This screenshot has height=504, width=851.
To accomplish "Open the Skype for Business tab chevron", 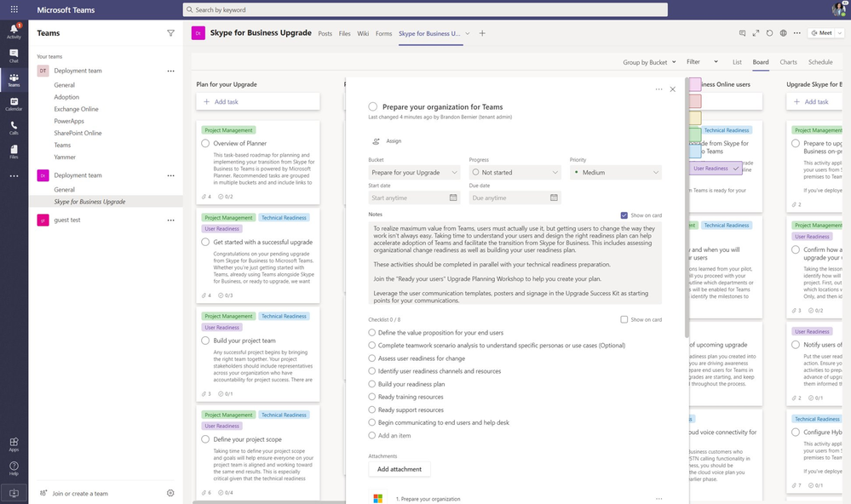I will click(468, 33).
